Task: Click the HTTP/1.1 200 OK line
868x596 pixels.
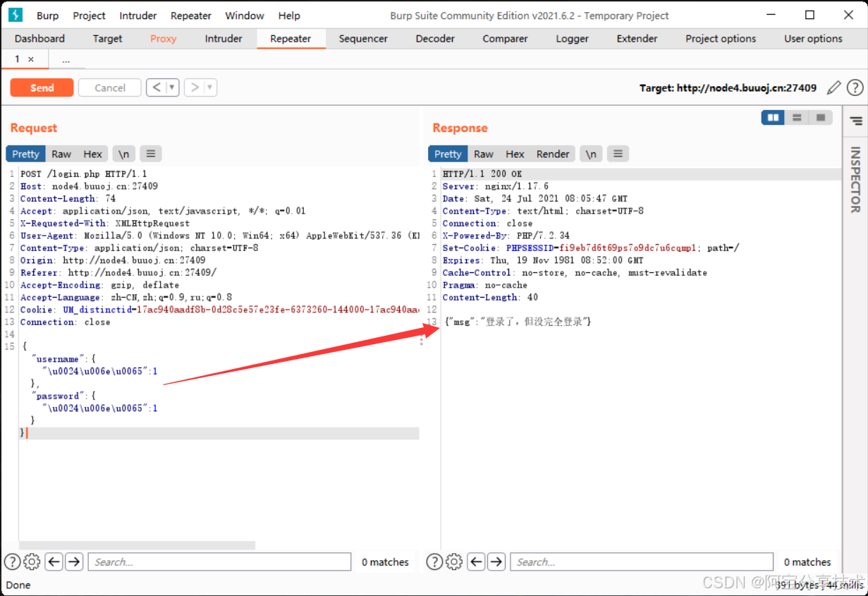Action: [482, 174]
